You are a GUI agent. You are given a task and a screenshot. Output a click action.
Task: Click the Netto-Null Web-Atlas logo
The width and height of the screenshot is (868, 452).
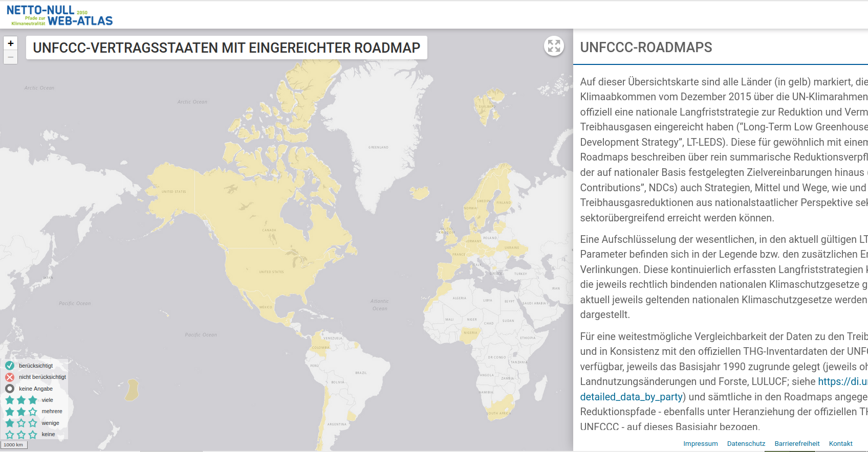point(60,15)
